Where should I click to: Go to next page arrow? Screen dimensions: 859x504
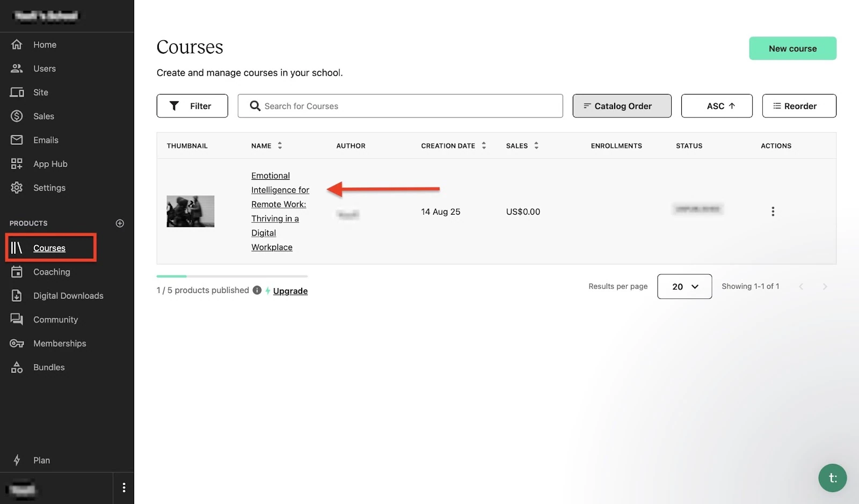click(x=825, y=287)
